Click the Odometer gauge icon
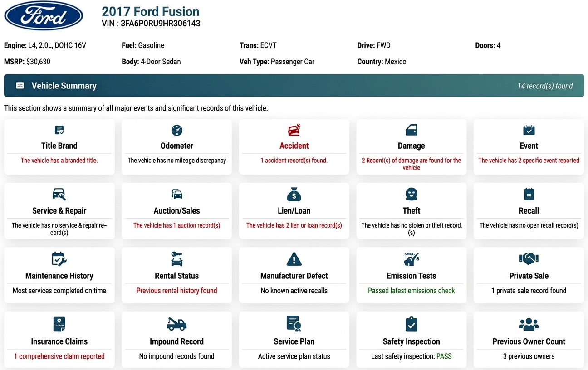The width and height of the screenshot is (588, 370). 177,131
